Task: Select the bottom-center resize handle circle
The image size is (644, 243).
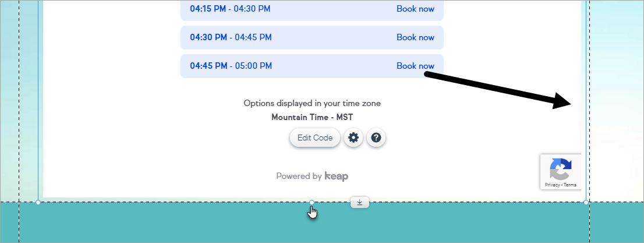Action: pos(312,202)
